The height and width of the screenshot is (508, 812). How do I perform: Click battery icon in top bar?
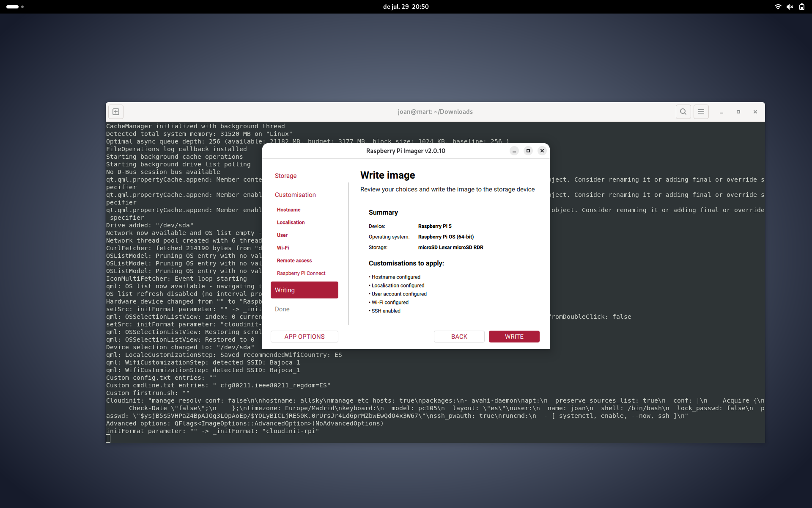click(801, 7)
